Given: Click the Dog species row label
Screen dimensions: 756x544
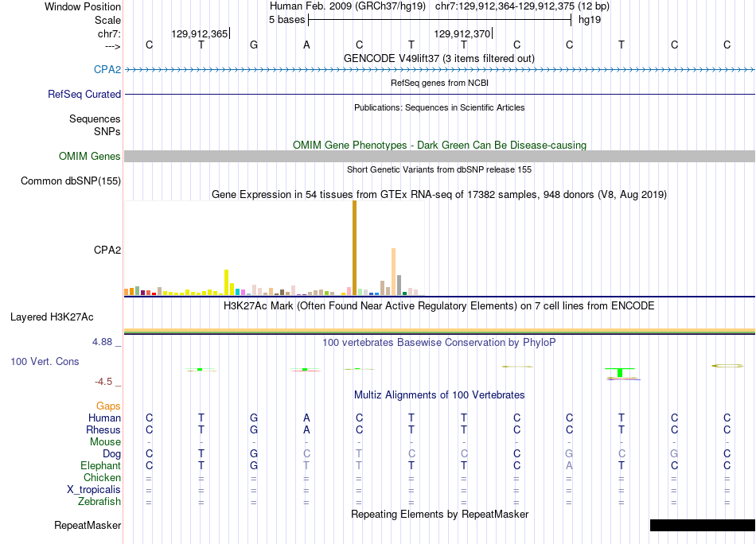Looking at the screenshot, I should (x=111, y=454).
